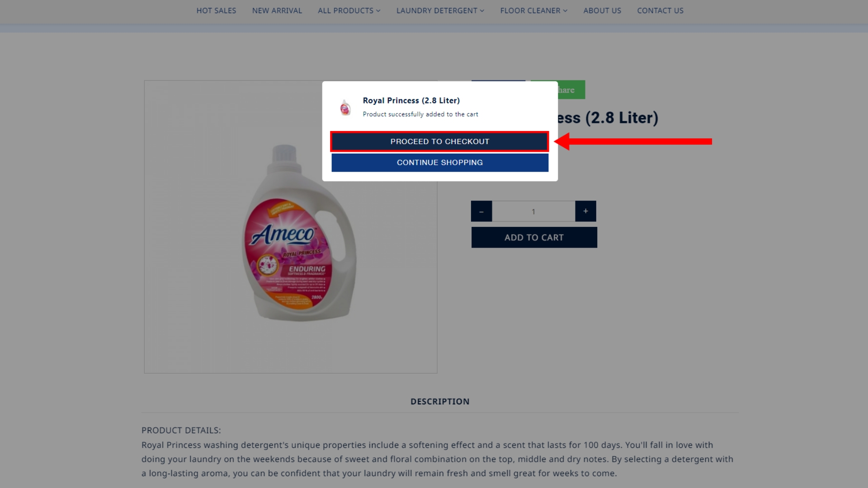This screenshot has height=488, width=868.
Task: Open the New Arrival menu item
Action: (x=277, y=10)
